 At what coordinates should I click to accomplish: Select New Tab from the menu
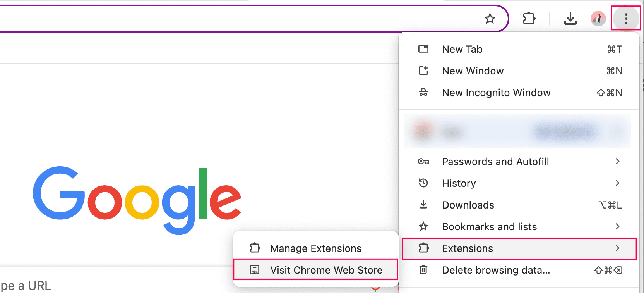coord(462,49)
